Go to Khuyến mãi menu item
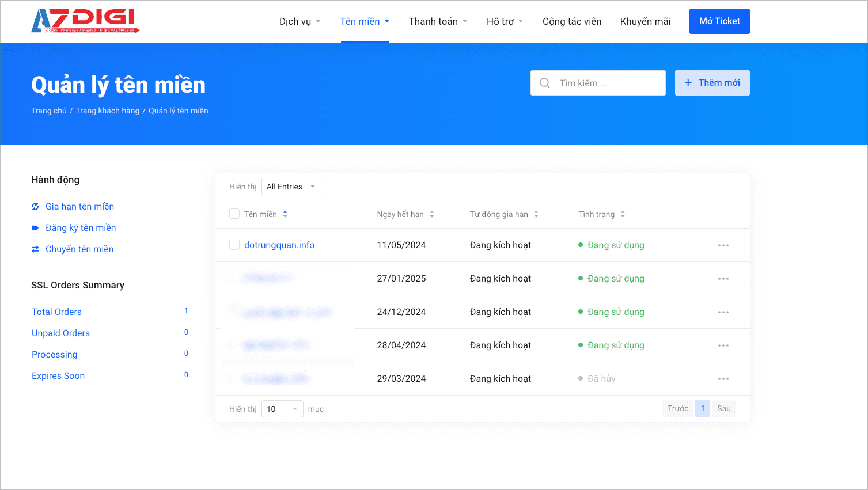868x490 pixels. point(645,21)
